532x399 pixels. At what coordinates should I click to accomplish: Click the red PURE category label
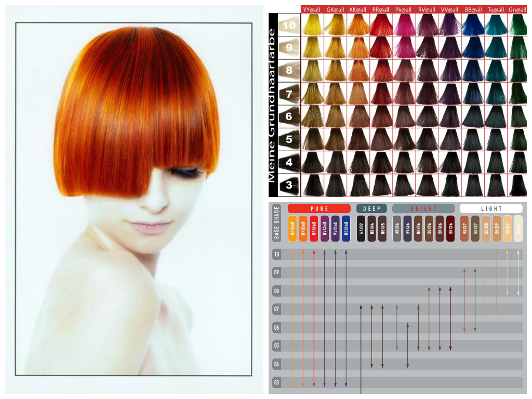click(319, 208)
